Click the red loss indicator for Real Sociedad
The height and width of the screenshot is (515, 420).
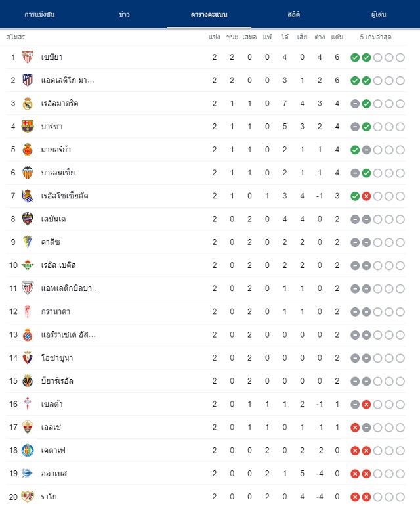point(366,196)
